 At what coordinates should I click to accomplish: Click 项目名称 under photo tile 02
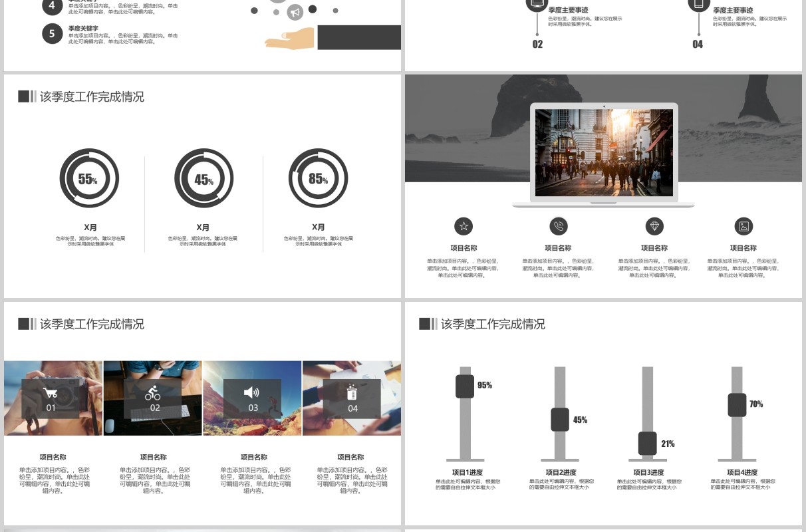pyautogui.click(x=154, y=457)
